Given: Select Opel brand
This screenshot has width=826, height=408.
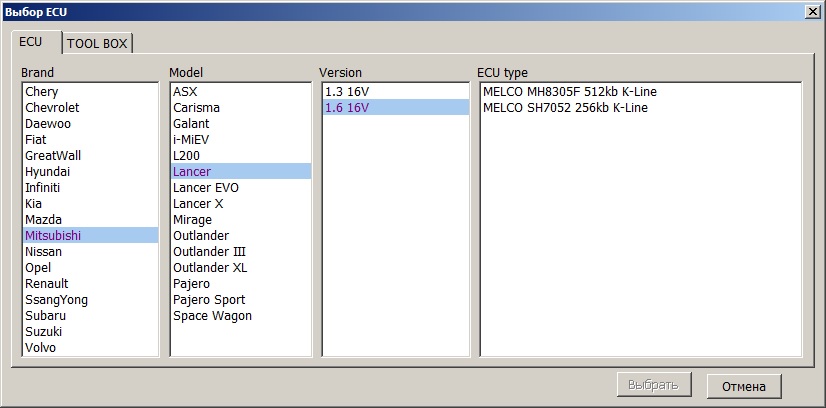Looking at the screenshot, I should click(90, 267).
